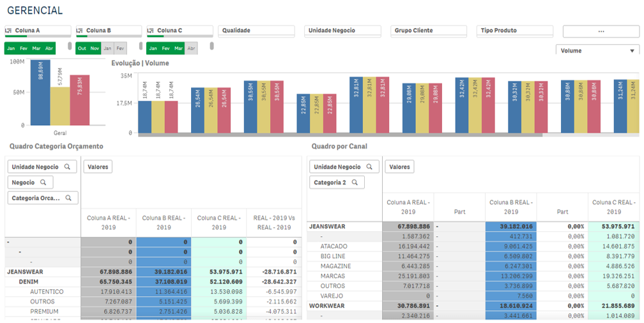Click search icon on Categoria Orca dimension
Image resolution: width=644 pixels, height=323 pixels.
click(68, 198)
